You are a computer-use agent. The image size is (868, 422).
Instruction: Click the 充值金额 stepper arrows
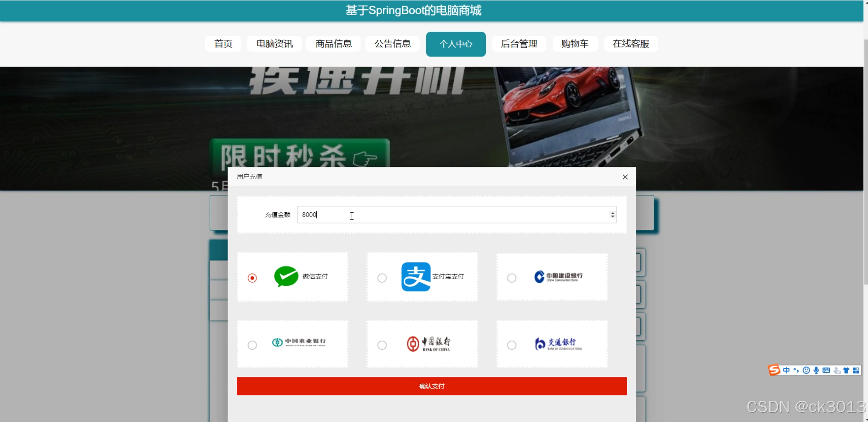click(612, 215)
